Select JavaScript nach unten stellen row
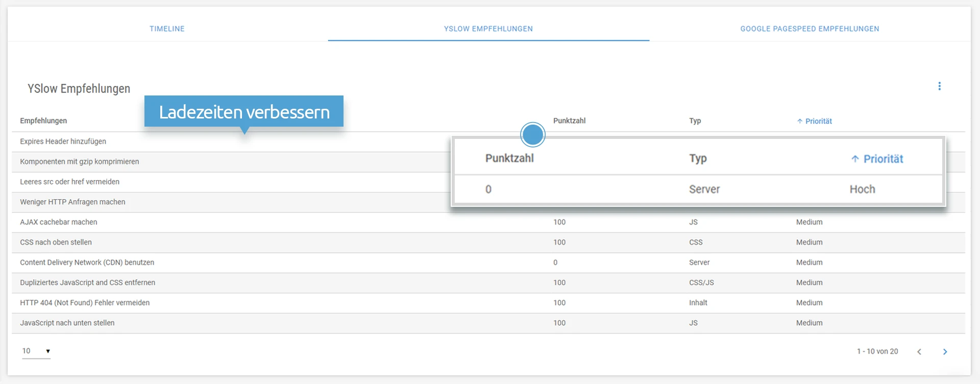980x384 pixels. click(x=67, y=323)
